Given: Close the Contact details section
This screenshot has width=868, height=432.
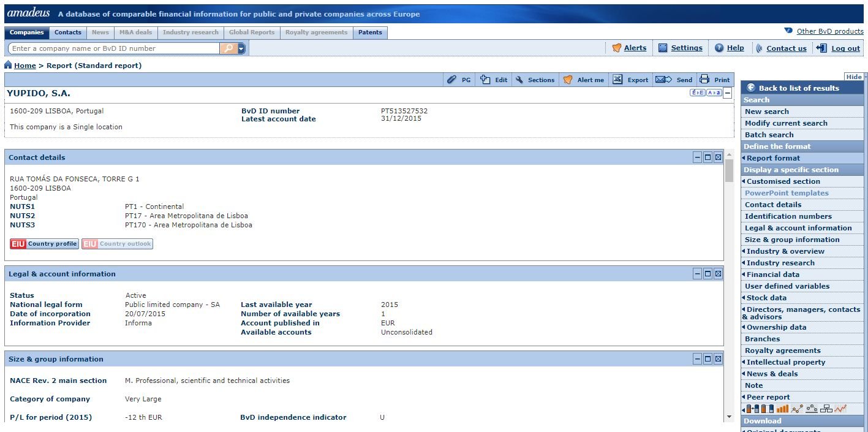Looking at the screenshot, I should coord(718,157).
